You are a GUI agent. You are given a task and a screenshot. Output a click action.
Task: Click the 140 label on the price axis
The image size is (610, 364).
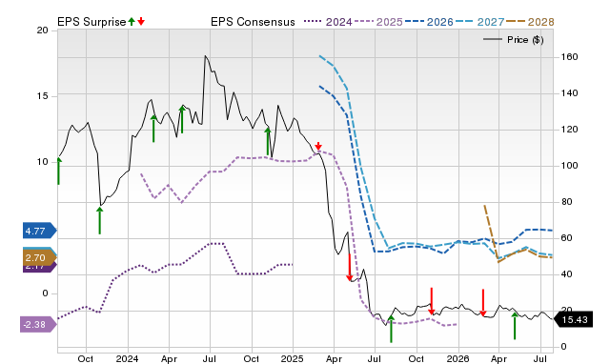pyautogui.click(x=569, y=93)
